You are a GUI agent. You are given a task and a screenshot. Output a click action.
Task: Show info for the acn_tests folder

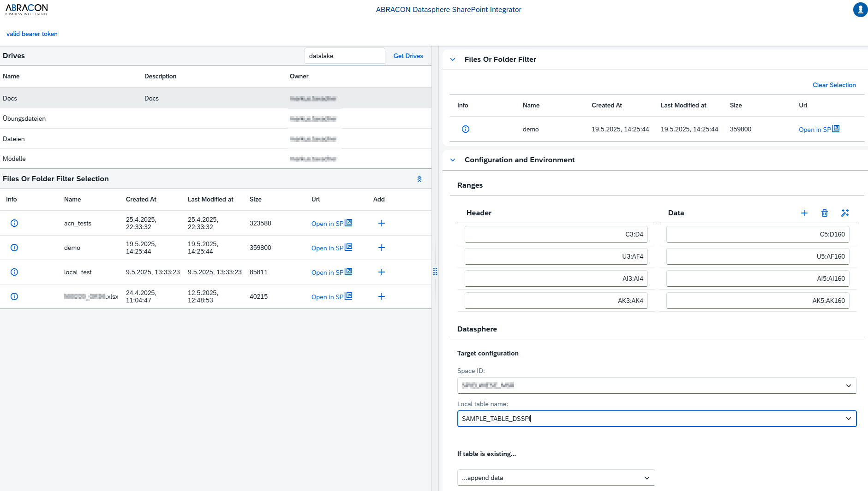[x=14, y=223]
